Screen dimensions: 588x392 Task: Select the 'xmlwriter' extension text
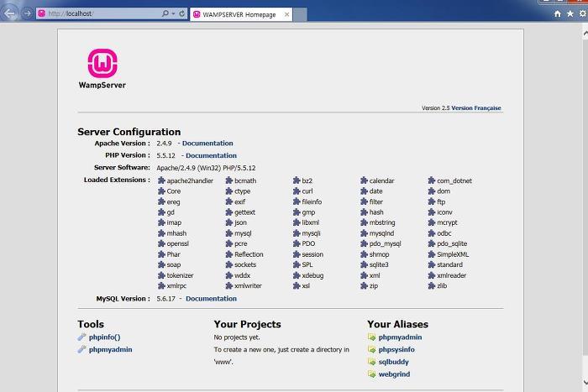click(x=248, y=285)
